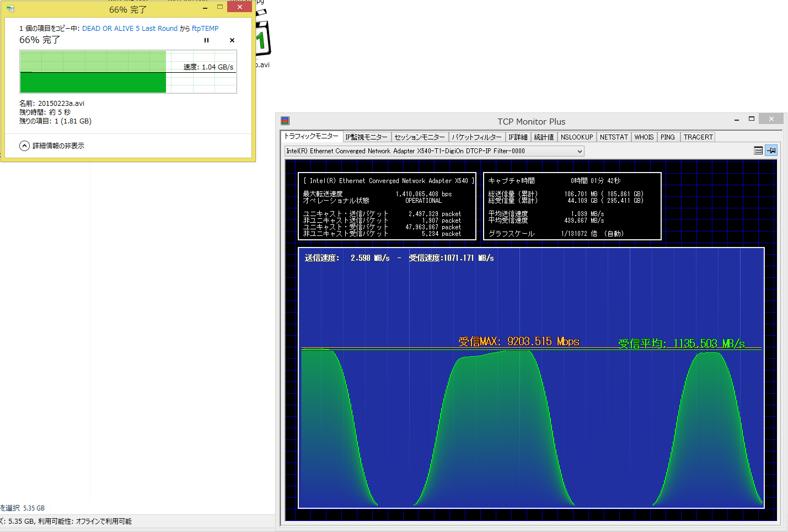This screenshot has height=532, width=788.
Task: Switch to the WHOIS tab
Action: click(x=644, y=137)
